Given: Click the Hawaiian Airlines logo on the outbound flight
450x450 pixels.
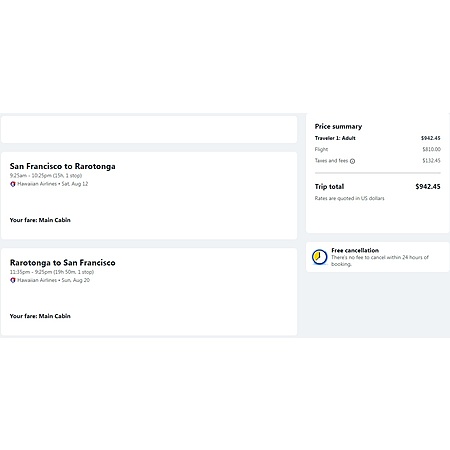Looking at the screenshot, I should [13, 184].
